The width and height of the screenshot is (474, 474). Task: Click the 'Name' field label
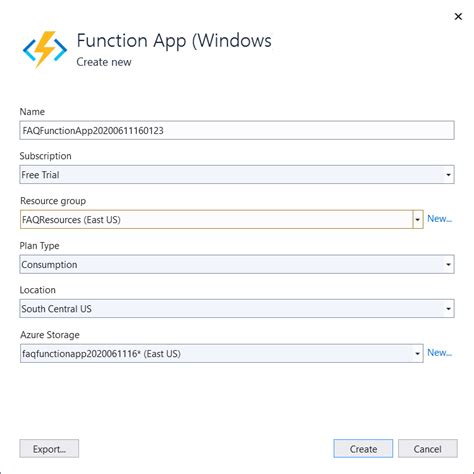pyautogui.click(x=32, y=112)
